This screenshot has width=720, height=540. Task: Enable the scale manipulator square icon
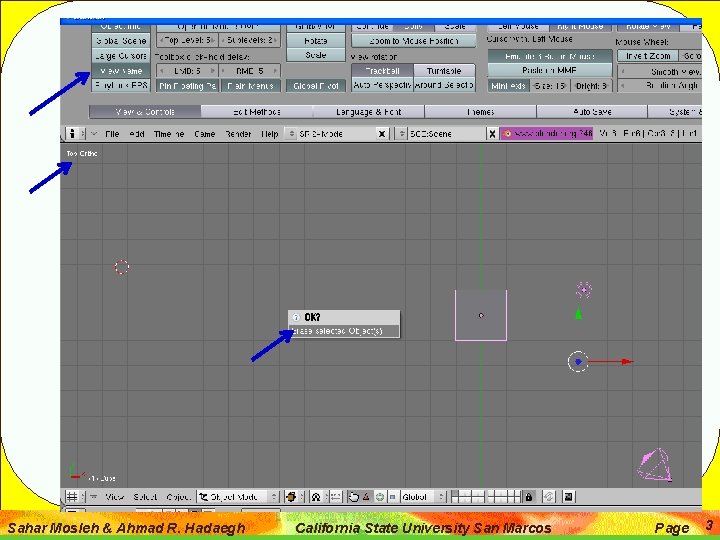click(x=393, y=497)
